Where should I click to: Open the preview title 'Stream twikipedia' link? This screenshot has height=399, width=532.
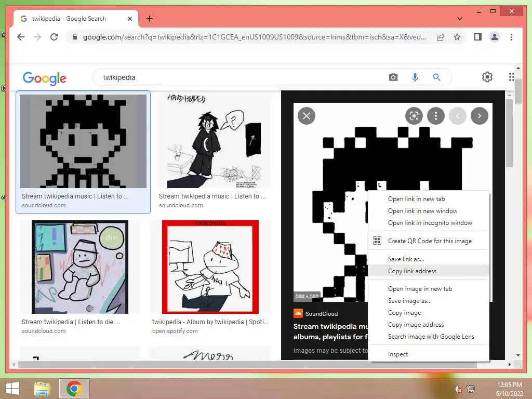[x=330, y=331]
